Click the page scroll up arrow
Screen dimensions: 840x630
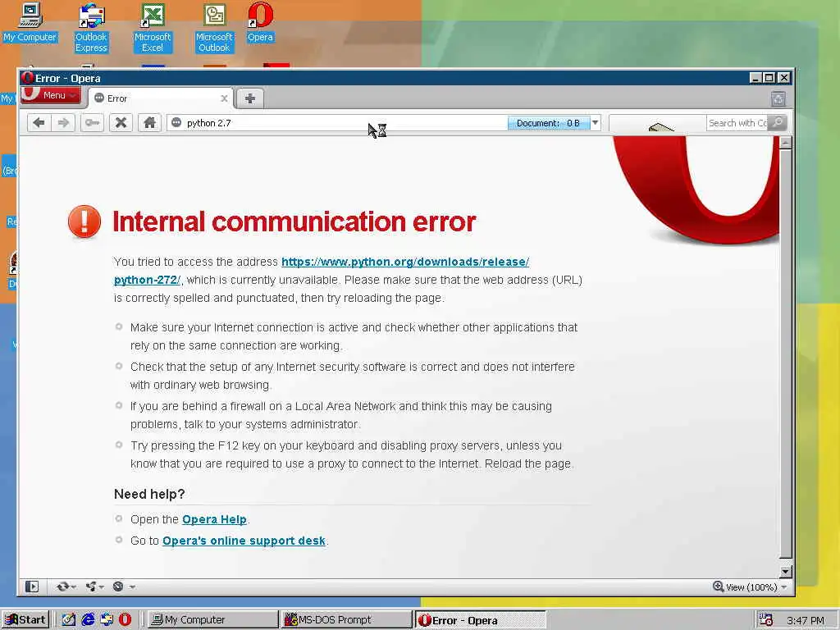(x=785, y=143)
